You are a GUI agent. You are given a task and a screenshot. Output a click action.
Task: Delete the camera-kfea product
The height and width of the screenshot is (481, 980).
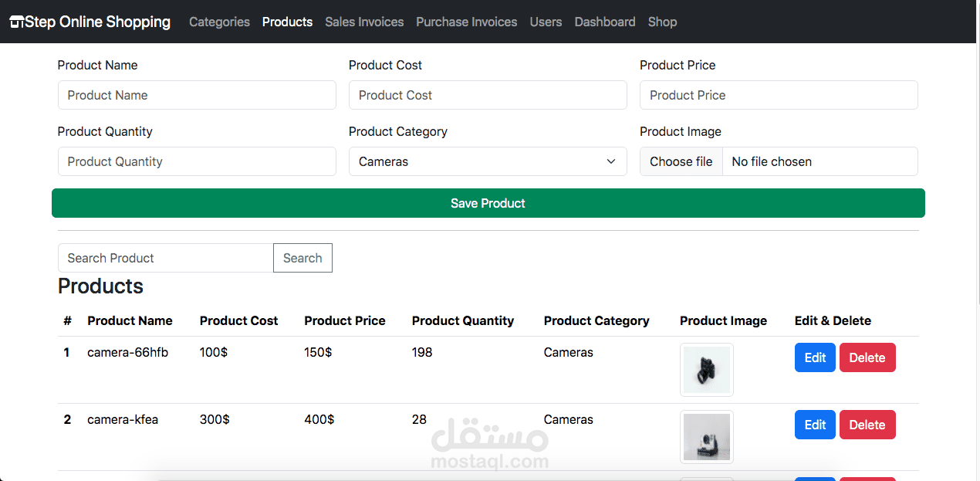point(867,425)
